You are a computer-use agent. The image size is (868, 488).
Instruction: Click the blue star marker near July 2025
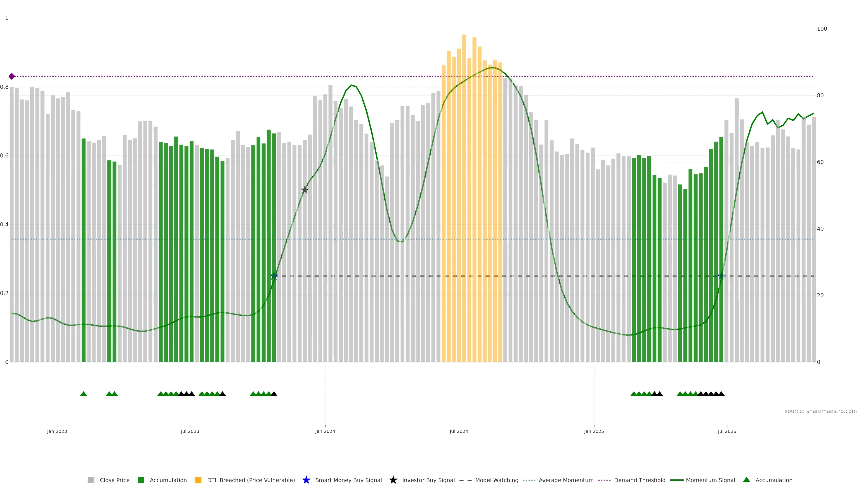point(722,276)
